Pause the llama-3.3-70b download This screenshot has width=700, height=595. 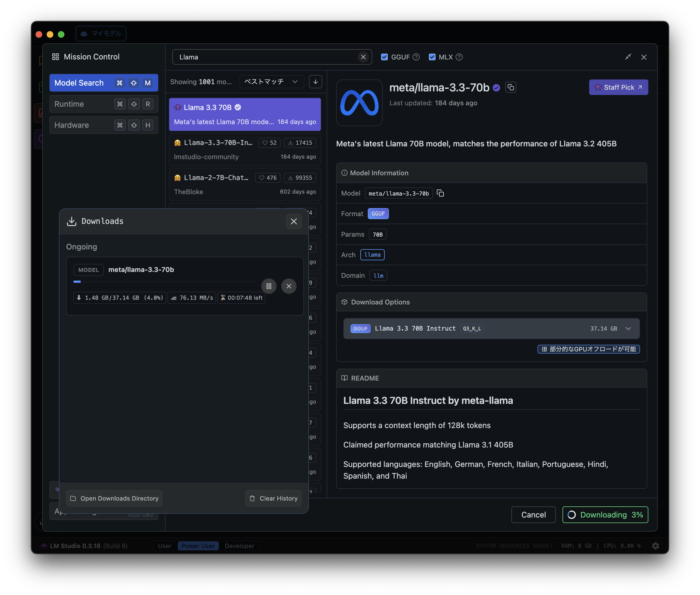(269, 286)
